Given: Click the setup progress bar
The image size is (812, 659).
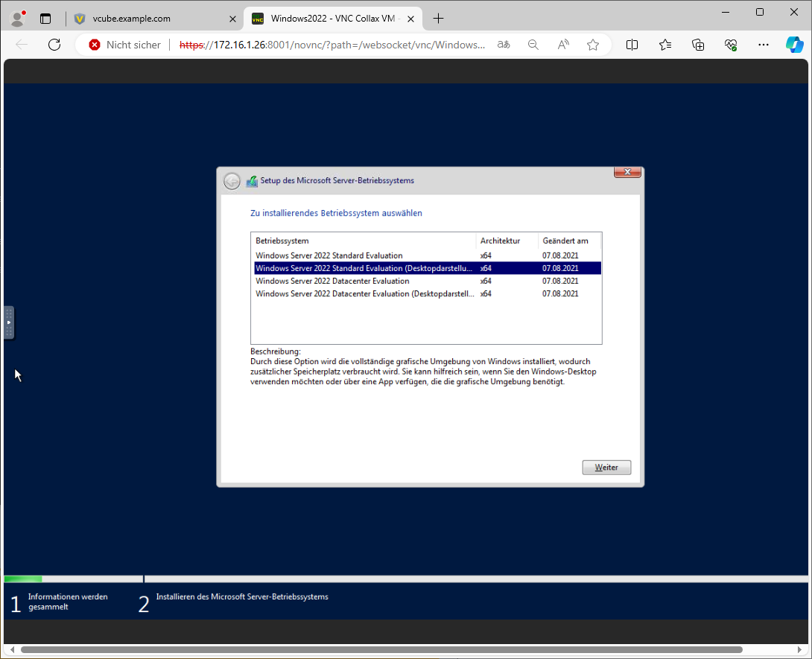Looking at the screenshot, I should pos(406,579).
